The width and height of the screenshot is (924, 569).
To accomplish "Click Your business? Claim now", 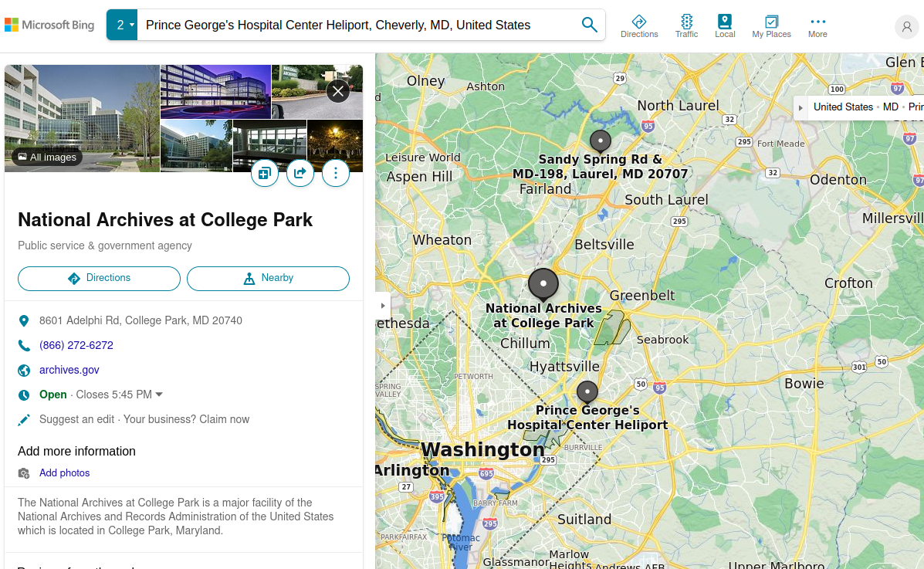I will [x=186, y=419].
